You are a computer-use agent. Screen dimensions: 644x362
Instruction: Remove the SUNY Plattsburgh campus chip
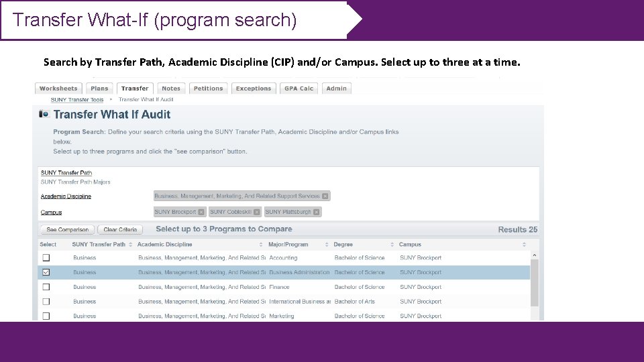click(317, 212)
